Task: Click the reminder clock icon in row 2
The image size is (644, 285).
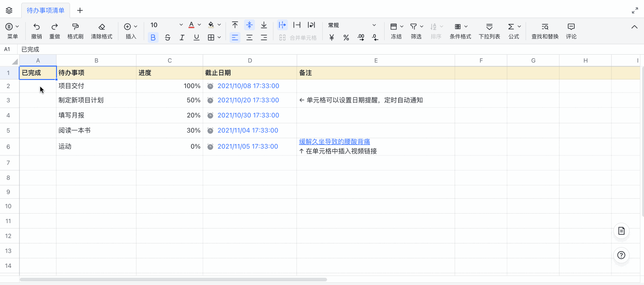Action: [x=210, y=86]
